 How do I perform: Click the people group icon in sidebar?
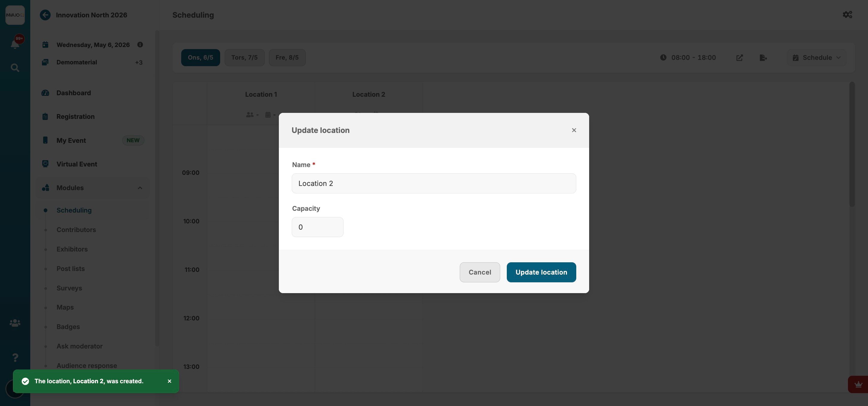pos(15,323)
